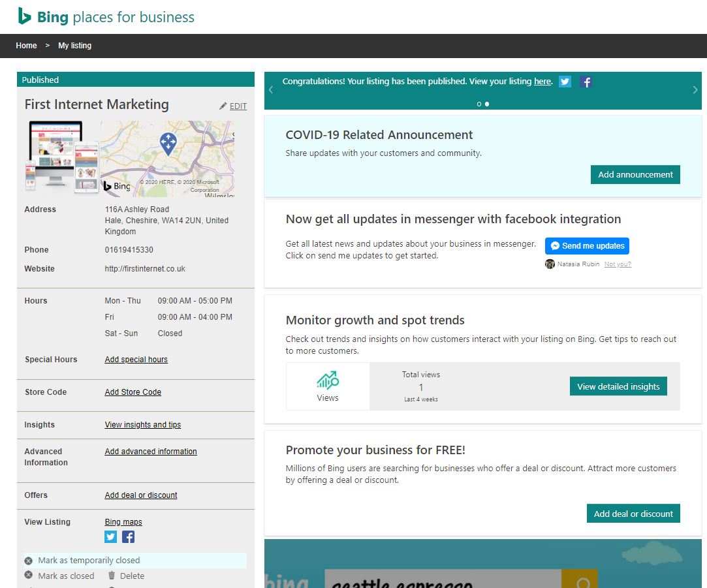
Task: Open Home from the breadcrumb
Action: click(26, 46)
